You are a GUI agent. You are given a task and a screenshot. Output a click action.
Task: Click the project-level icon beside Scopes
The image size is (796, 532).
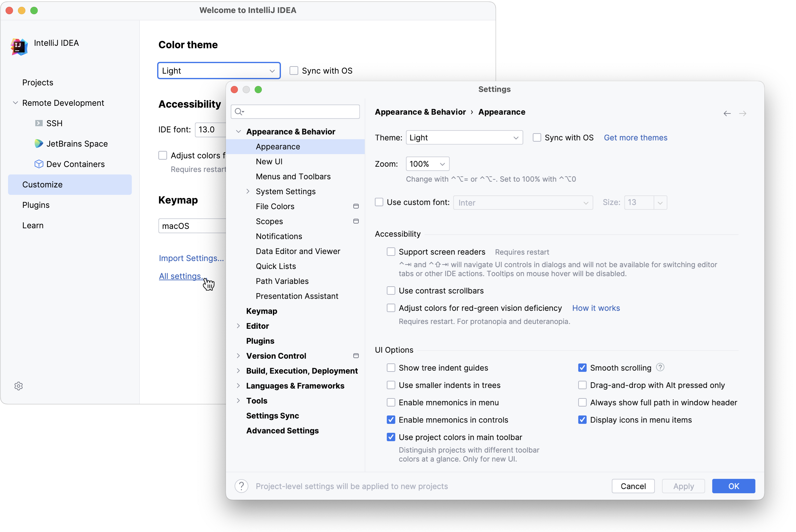pos(356,221)
